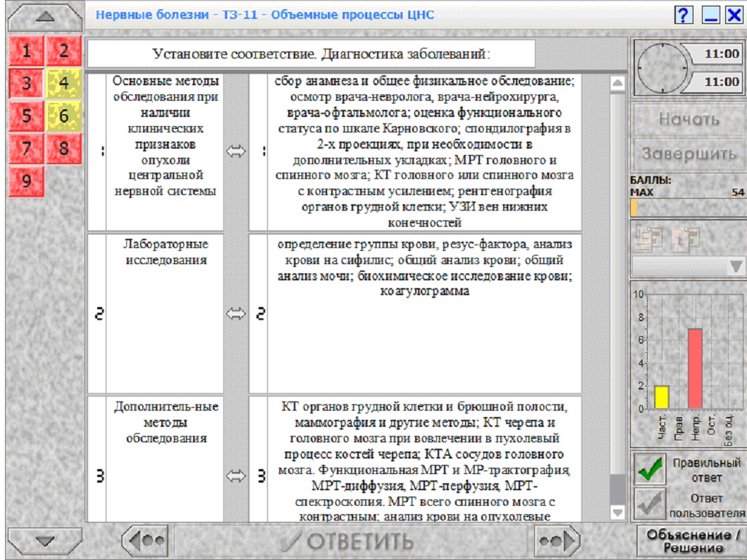Open question number 1
747x560 pixels.
(x=27, y=51)
